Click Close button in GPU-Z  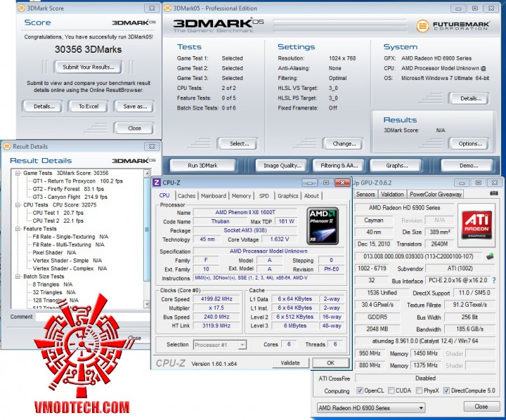click(x=481, y=407)
